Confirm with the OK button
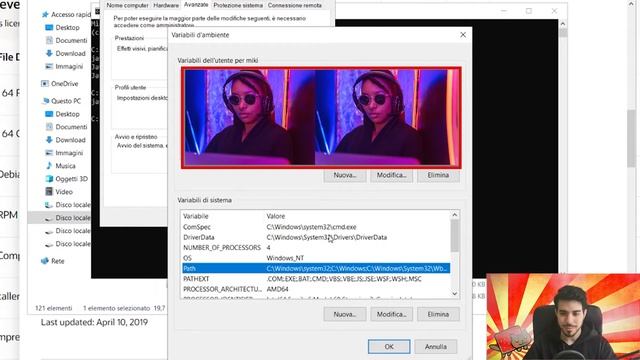640x360 pixels. click(389, 347)
